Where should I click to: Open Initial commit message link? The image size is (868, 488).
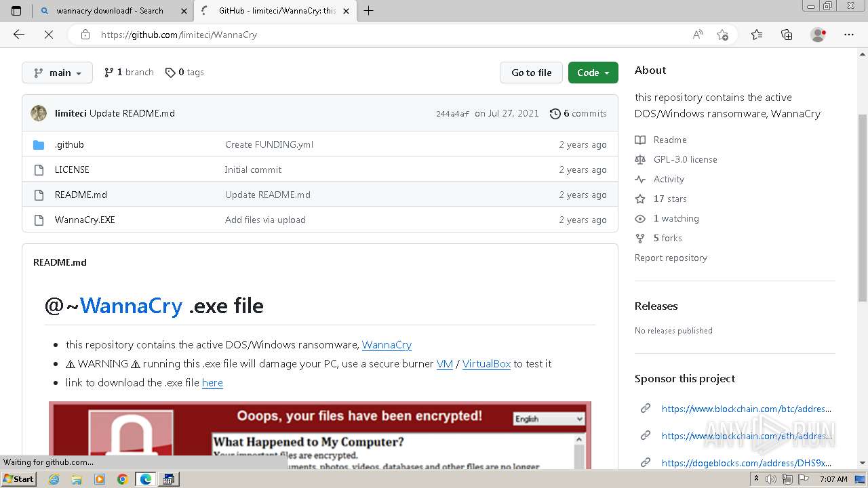coord(253,169)
